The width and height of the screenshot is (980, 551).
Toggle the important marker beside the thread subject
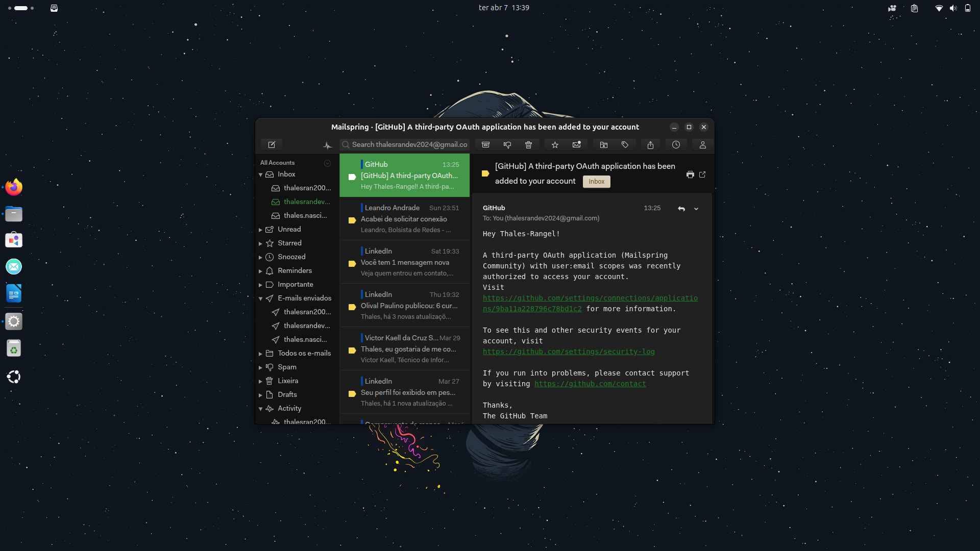click(485, 173)
